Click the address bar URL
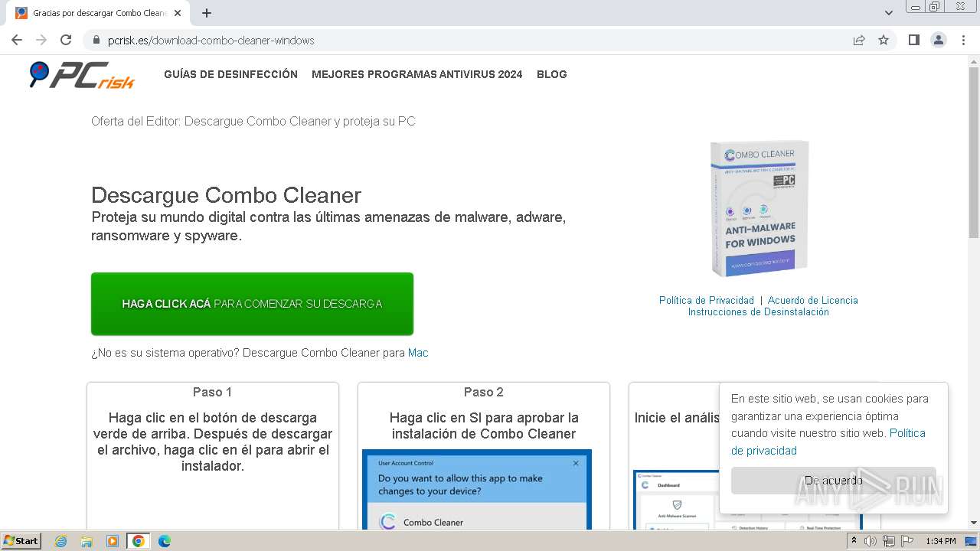This screenshot has width=980, height=551. coord(211,41)
